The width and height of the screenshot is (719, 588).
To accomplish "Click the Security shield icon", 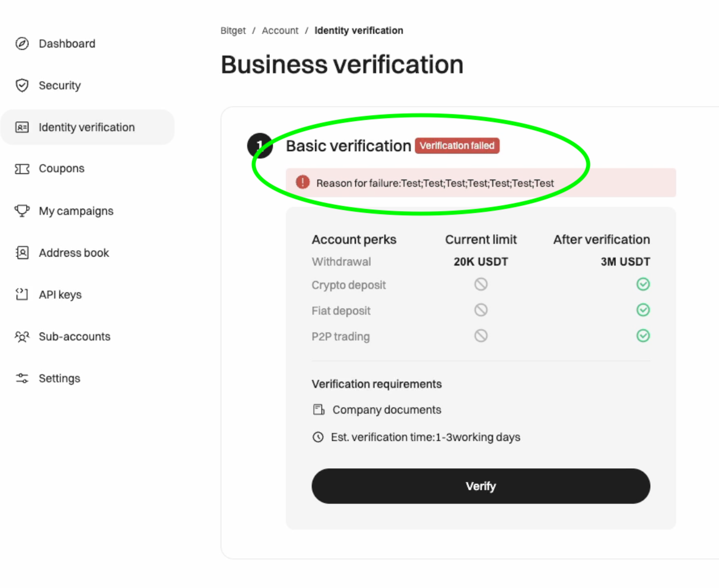I will click(x=21, y=85).
